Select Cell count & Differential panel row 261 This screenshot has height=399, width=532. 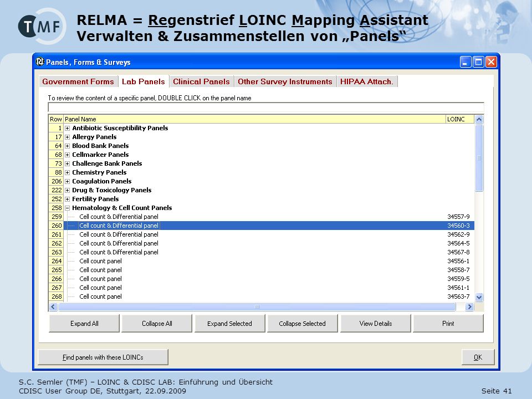click(x=269, y=234)
